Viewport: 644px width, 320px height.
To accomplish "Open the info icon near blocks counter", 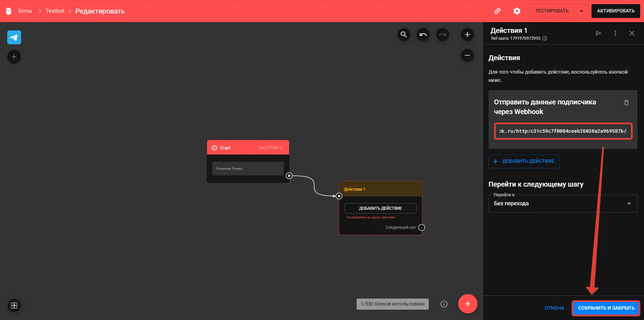I will coord(444,304).
